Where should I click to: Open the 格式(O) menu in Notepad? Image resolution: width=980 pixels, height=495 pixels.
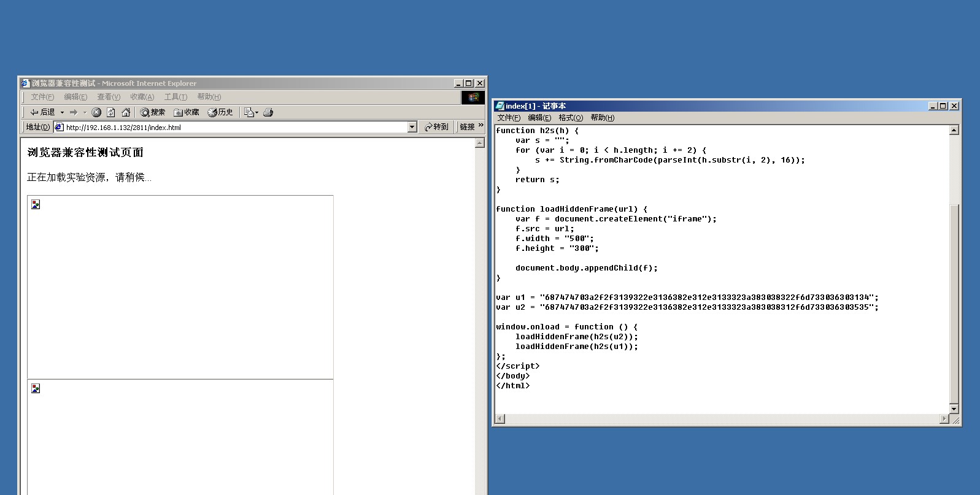tap(571, 118)
